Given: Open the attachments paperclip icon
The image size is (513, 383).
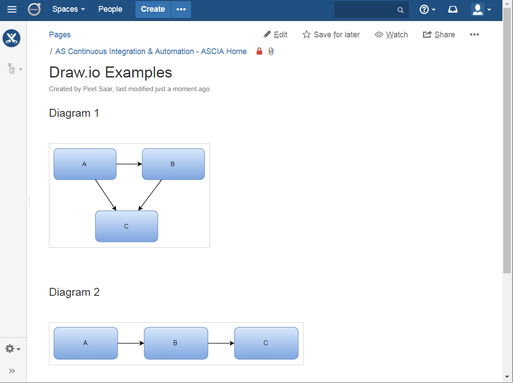Looking at the screenshot, I should [x=271, y=51].
